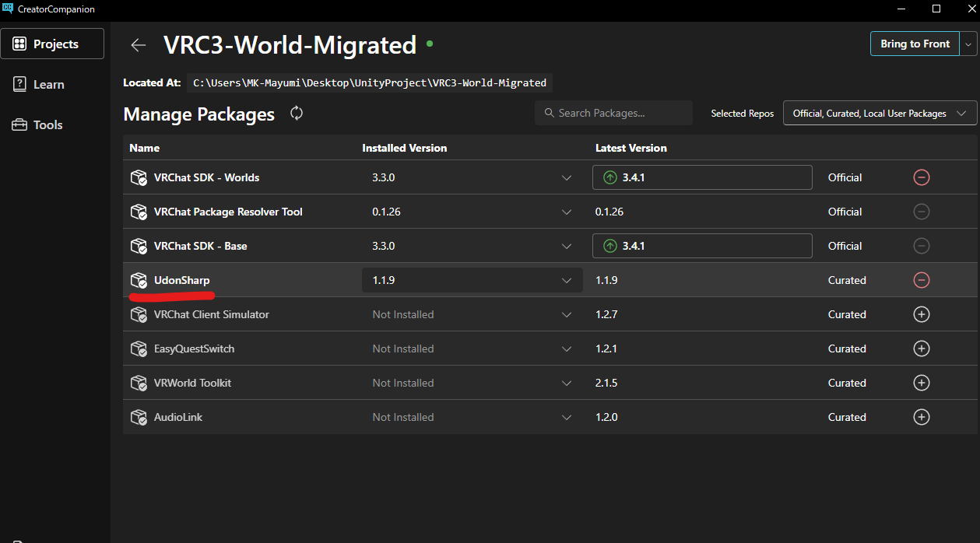Image resolution: width=980 pixels, height=543 pixels.
Task: Click latest version 1.2.7 for VRChat Client Simulator
Action: coord(606,314)
